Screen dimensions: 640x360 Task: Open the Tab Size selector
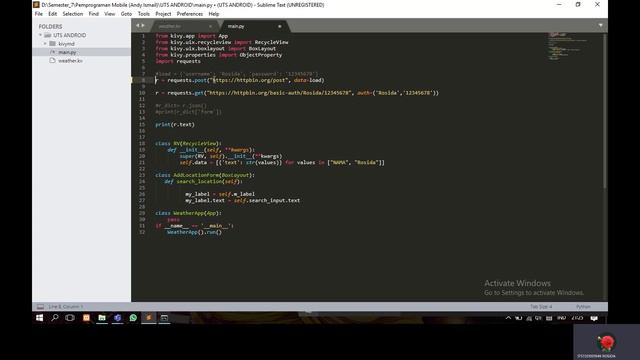pos(541,307)
